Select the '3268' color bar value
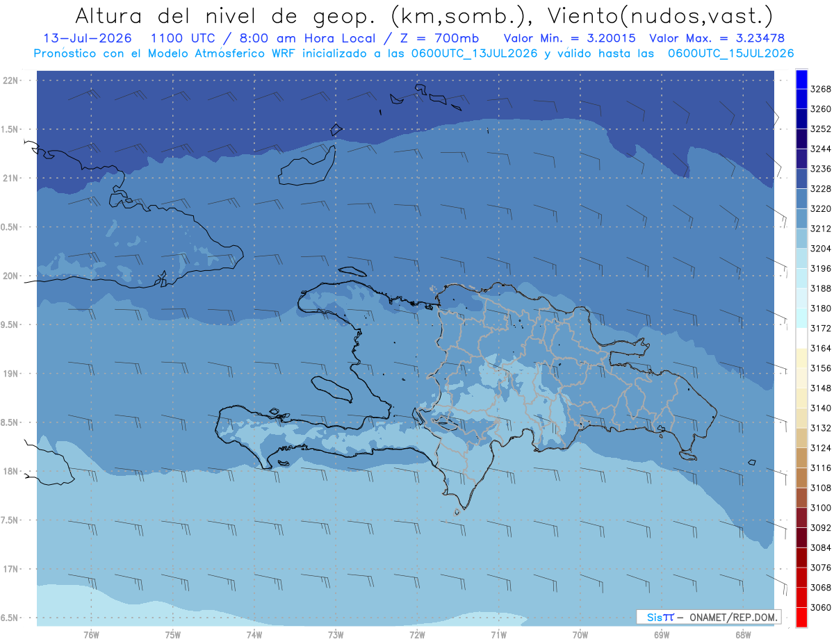This screenshot has height=644, width=834. 820,89
